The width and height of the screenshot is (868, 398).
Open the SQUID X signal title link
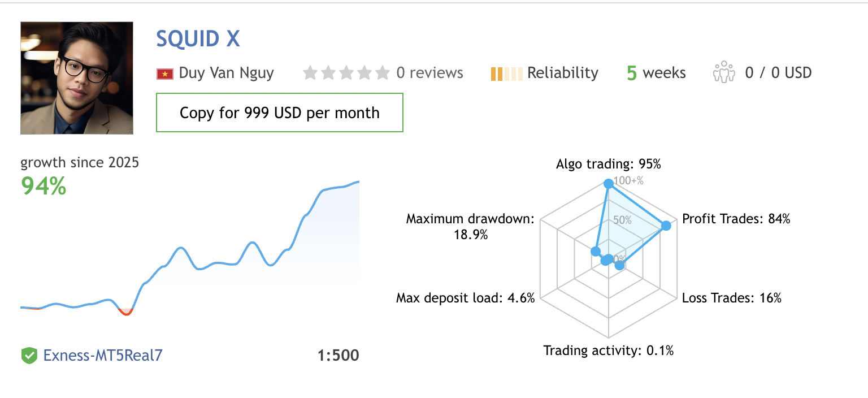(198, 39)
